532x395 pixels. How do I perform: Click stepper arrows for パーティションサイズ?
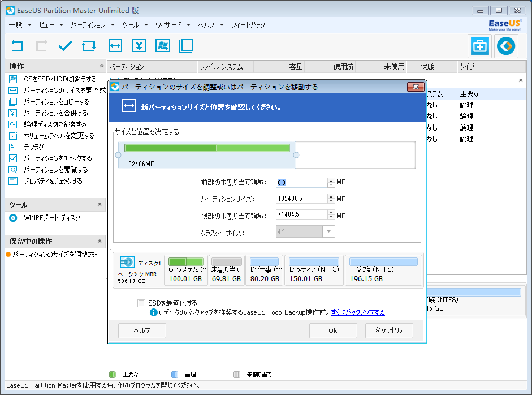point(331,199)
